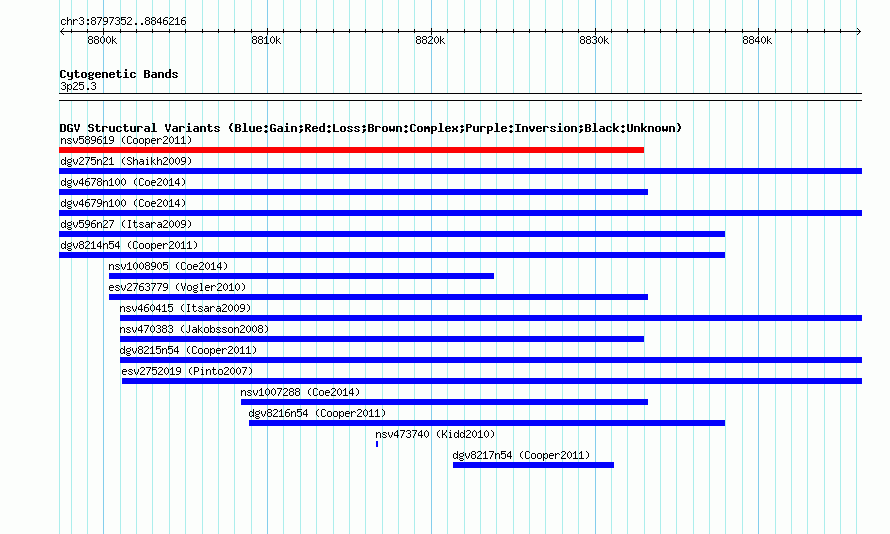Click the 8800k ruler label

pos(102,40)
